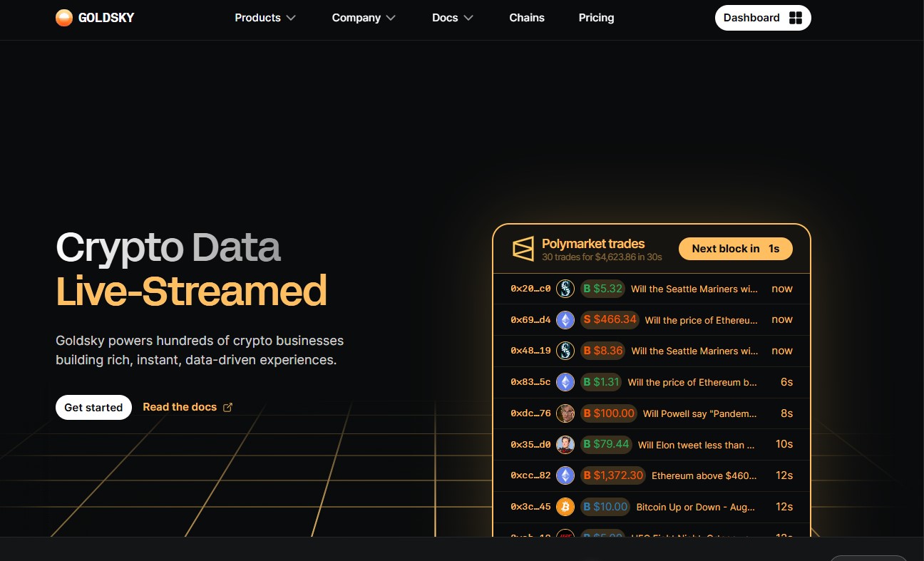Click the B $5.32 trade badge
Image resolution: width=924 pixels, height=561 pixels.
pyautogui.click(x=603, y=289)
